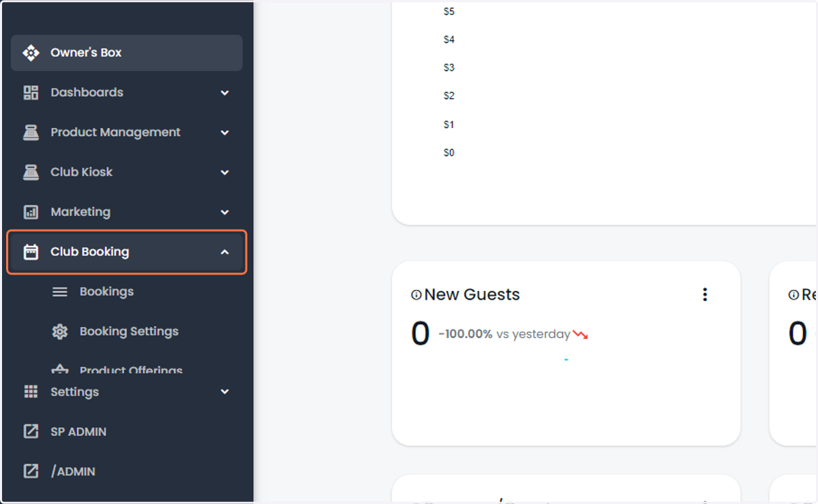Viewport: 818px width, 504px height.
Task: Expand the Dashboards menu chevron
Action: [x=225, y=93]
